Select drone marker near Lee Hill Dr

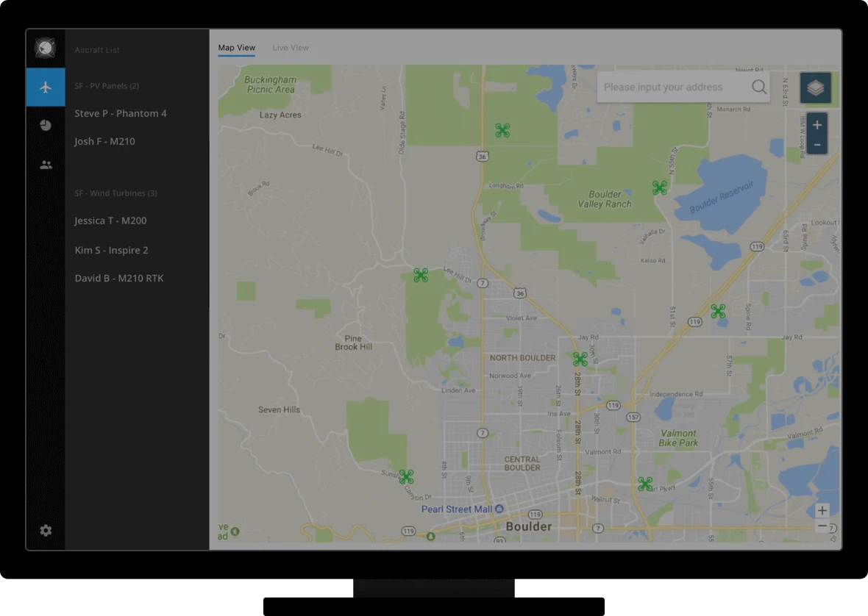tap(421, 275)
